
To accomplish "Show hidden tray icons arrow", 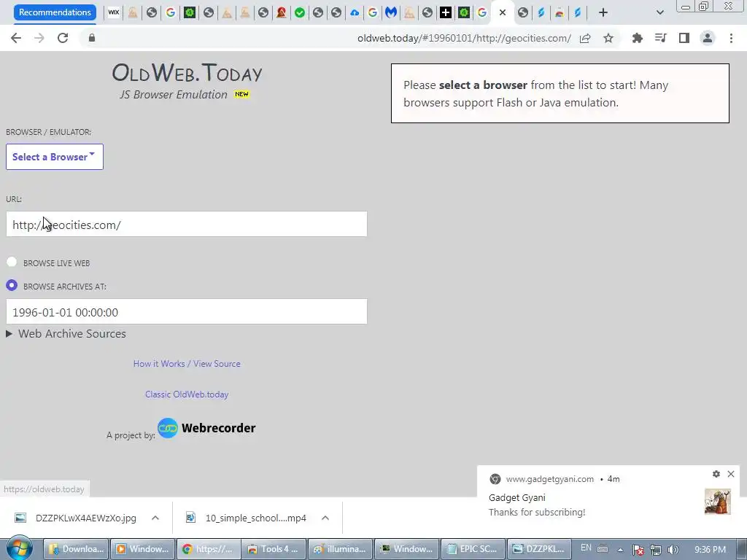I will [x=620, y=550].
